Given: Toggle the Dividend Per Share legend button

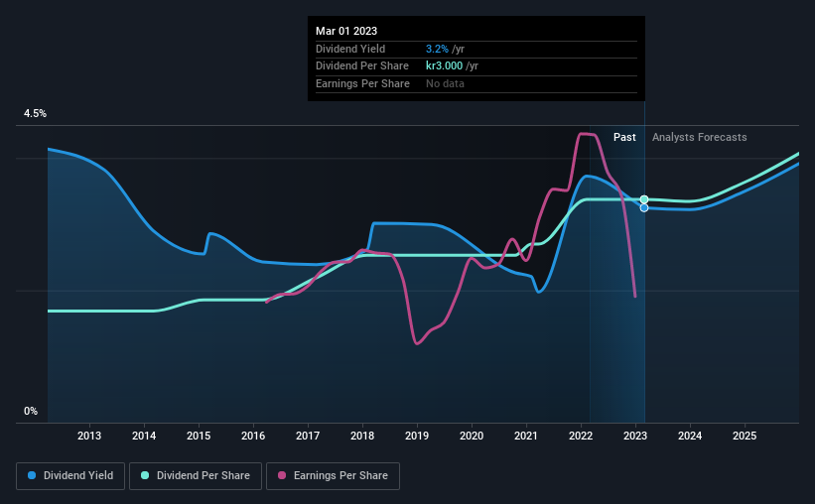Looking at the screenshot, I should click(196, 476).
